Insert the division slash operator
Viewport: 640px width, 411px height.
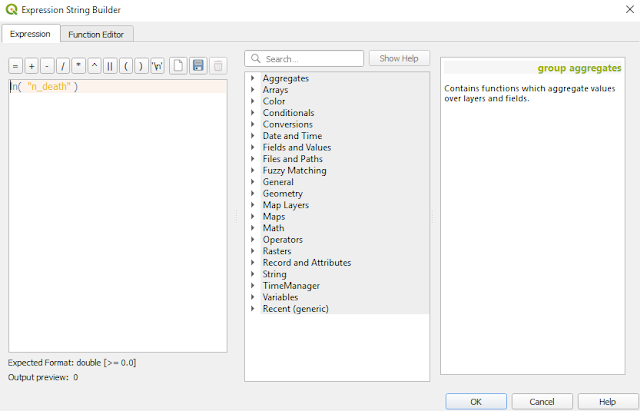pos(63,66)
